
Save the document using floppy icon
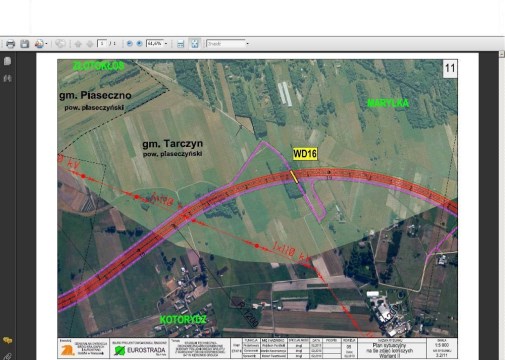click(x=25, y=44)
